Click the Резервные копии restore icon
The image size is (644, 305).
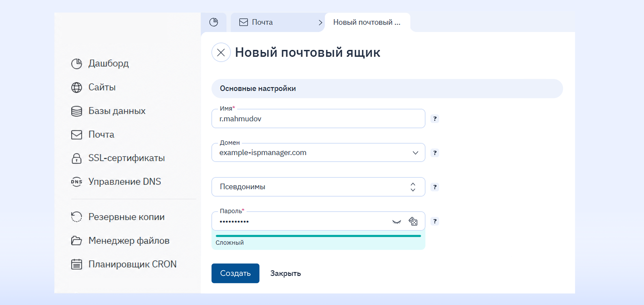[77, 217]
